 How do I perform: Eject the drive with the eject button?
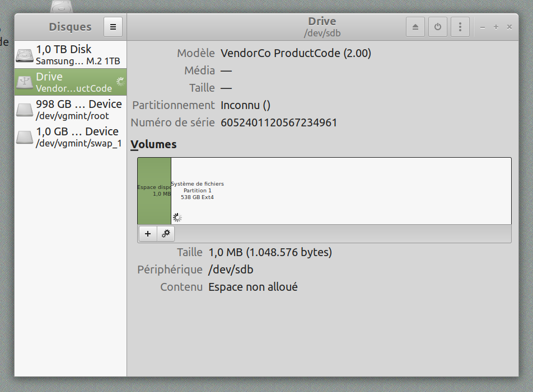(415, 26)
